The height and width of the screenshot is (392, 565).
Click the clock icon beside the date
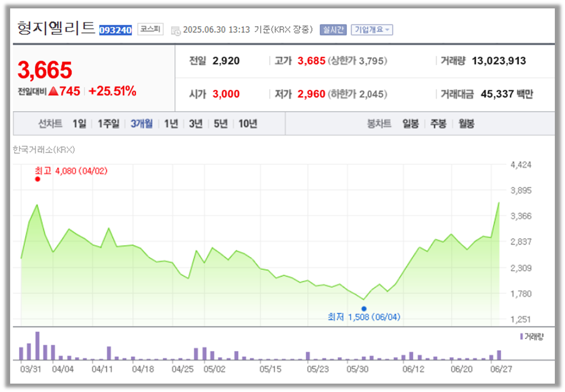176,30
